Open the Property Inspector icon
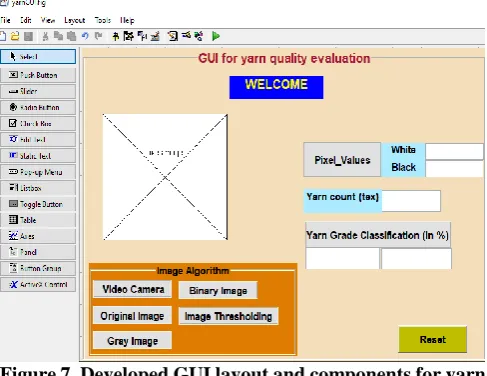 [x=186, y=35]
